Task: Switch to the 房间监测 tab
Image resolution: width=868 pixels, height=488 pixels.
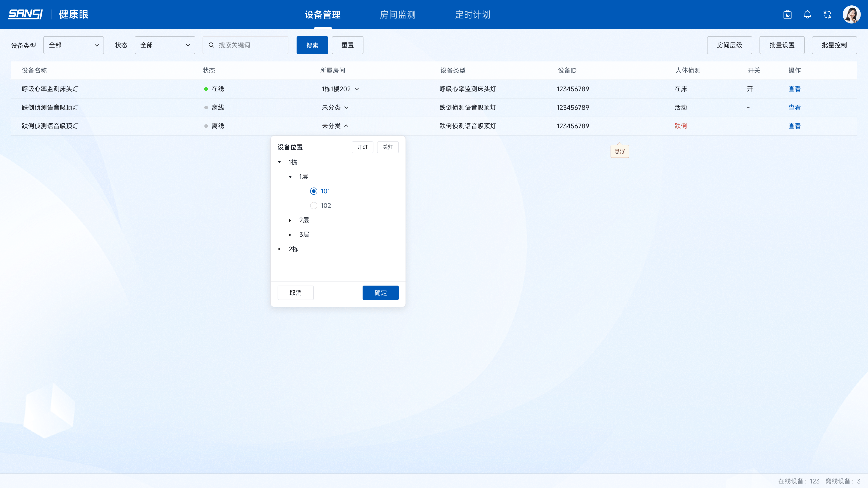Action: [398, 14]
